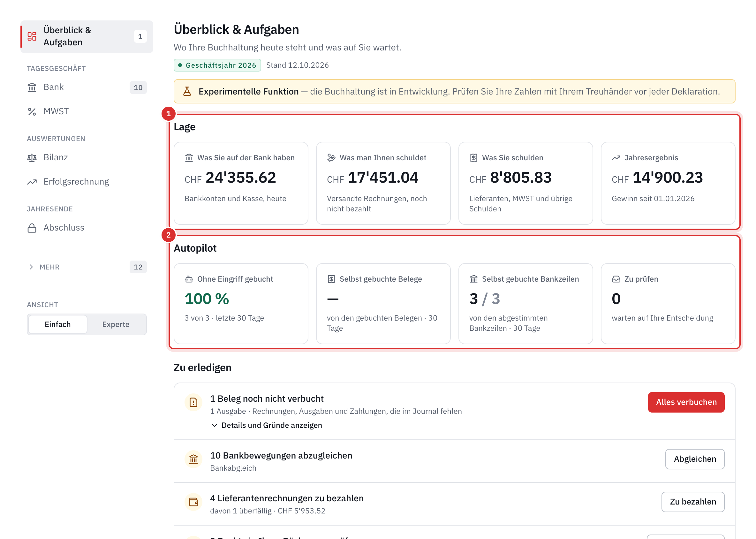Click 'davon 1 überfällig · CHF 5'953.52'

pyautogui.click(x=268, y=511)
